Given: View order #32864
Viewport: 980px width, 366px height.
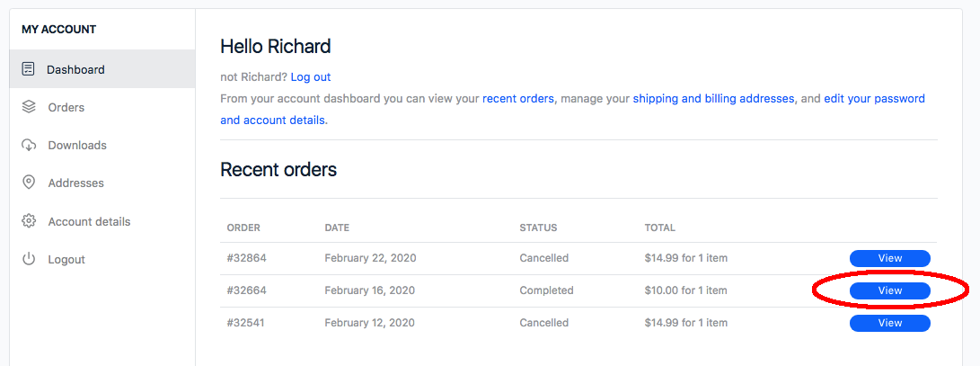Looking at the screenshot, I should [x=889, y=258].
